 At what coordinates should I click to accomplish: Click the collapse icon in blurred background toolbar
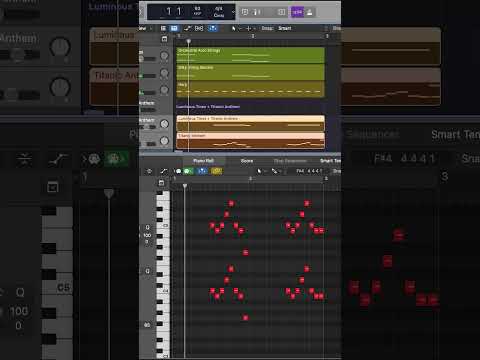[25, 159]
